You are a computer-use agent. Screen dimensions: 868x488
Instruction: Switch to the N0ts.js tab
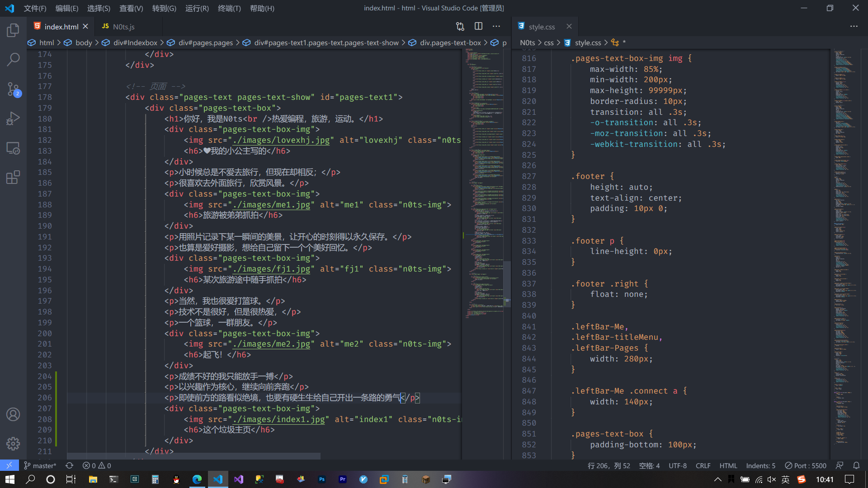[x=123, y=27]
